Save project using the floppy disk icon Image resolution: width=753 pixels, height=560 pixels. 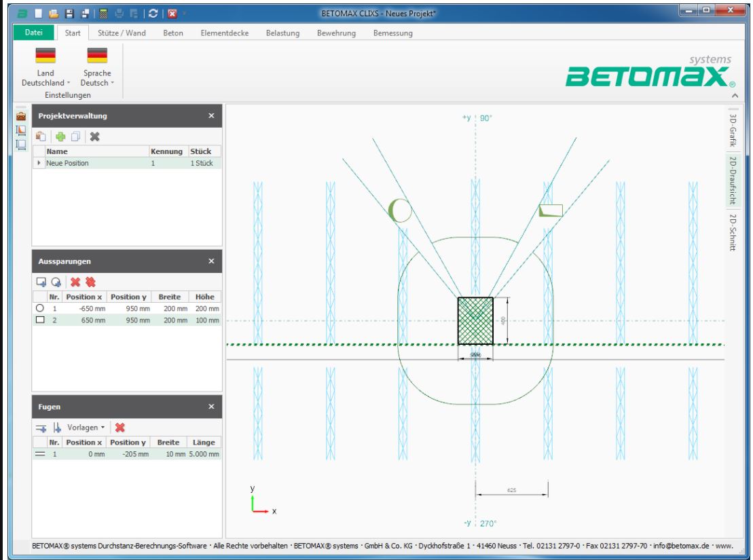(69, 14)
